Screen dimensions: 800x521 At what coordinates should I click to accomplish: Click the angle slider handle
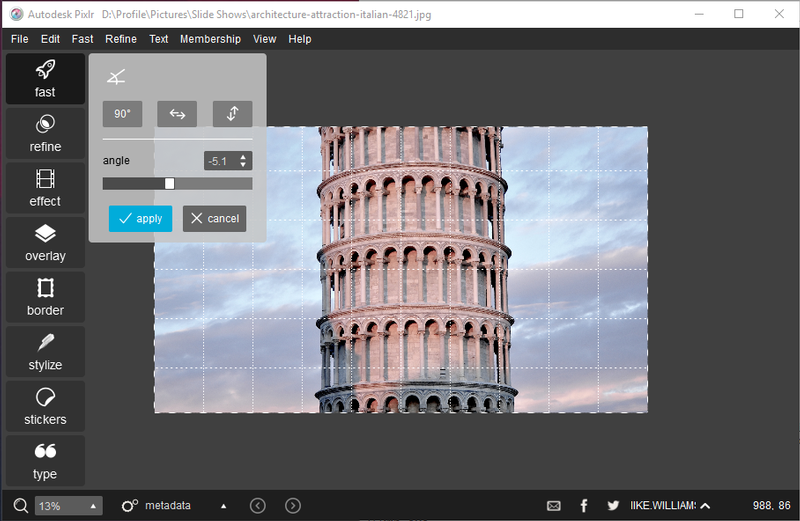pyautogui.click(x=169, y=183)
